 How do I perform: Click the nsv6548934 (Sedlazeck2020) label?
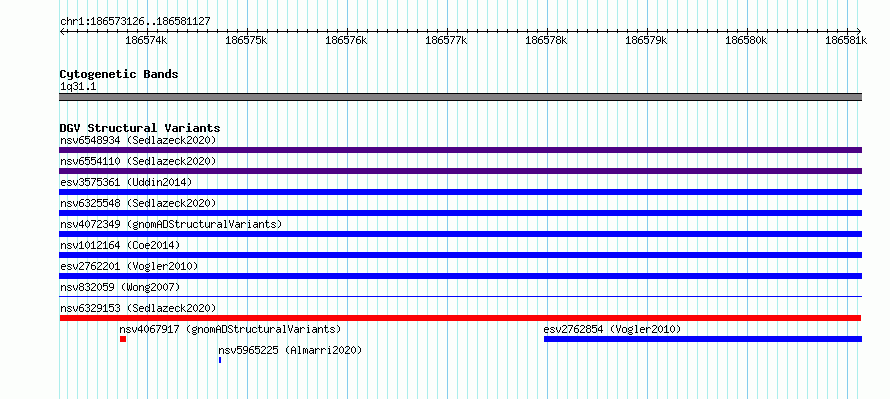click(x=138, y=140)
